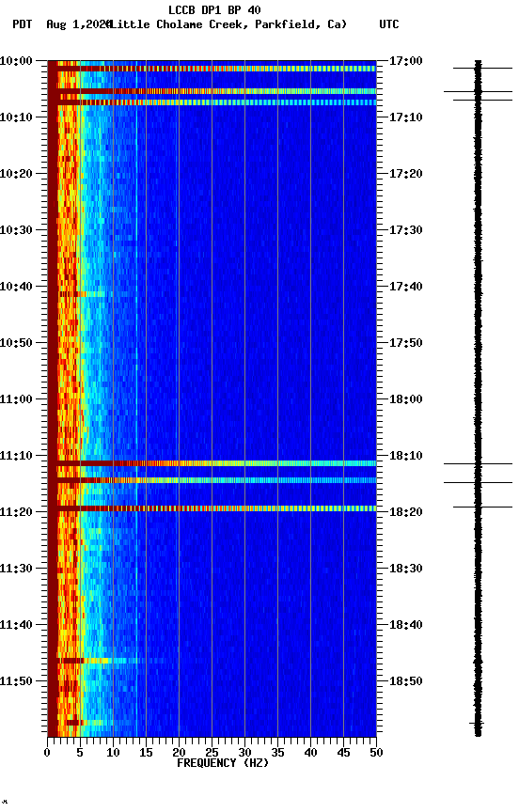Click the broadband event band just after 11:10
Screen dimensions: 519x812
(x=212, y=463)
